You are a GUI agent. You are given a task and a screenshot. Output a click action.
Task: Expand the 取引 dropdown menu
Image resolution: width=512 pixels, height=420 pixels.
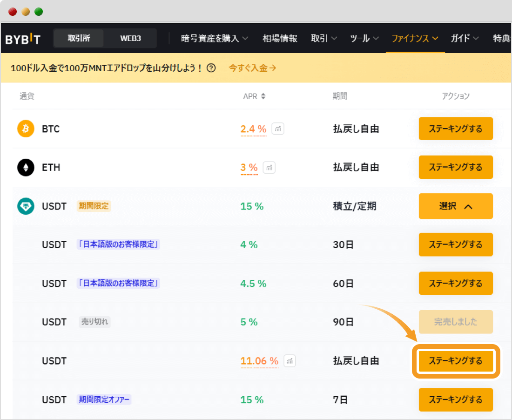[324, 39]
